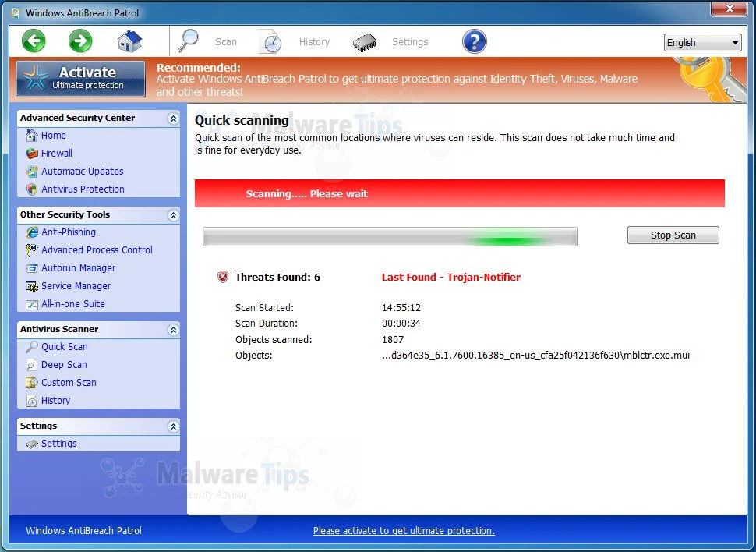This screenshot has height=552, width=756.
Task: Click the star icon on Activate banner
Action: pos(36,78)
